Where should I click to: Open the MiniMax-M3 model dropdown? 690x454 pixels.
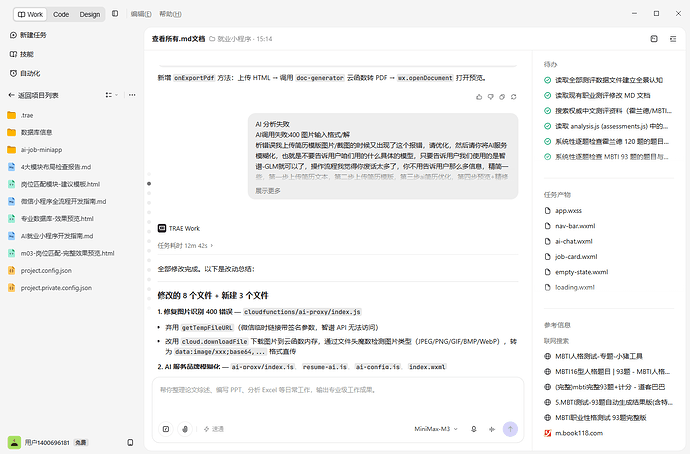tap(436, 429)
